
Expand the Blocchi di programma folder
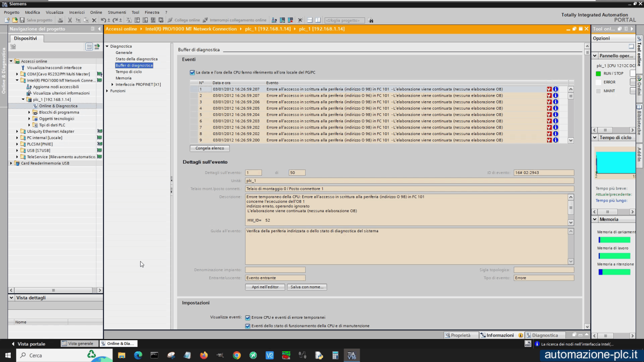pos(29,112)
